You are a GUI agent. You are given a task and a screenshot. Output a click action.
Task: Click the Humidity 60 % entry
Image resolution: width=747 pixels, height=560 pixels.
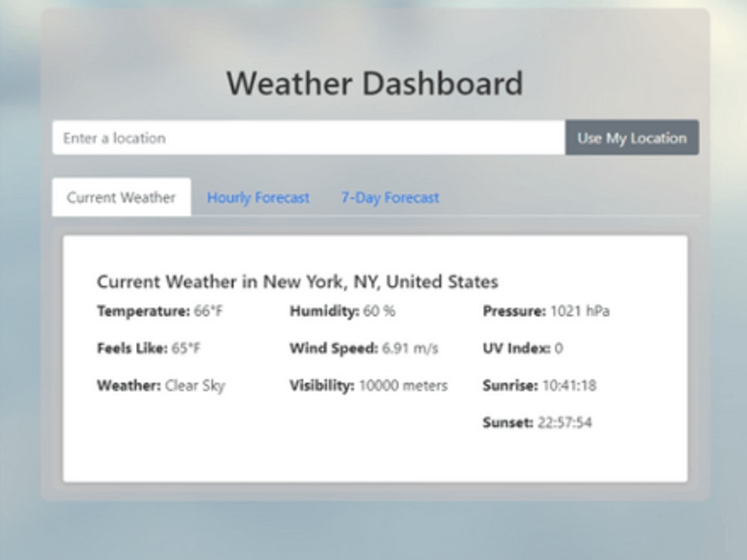[343, 311]
